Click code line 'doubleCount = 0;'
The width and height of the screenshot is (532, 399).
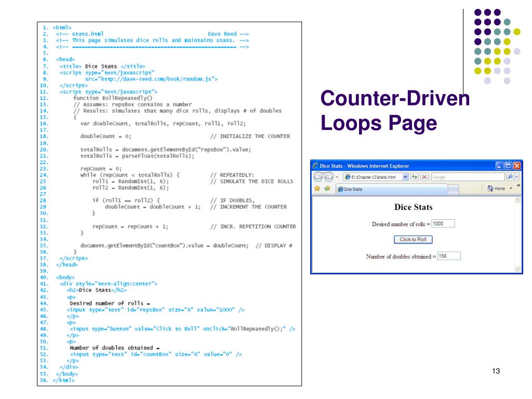[105, 136]
